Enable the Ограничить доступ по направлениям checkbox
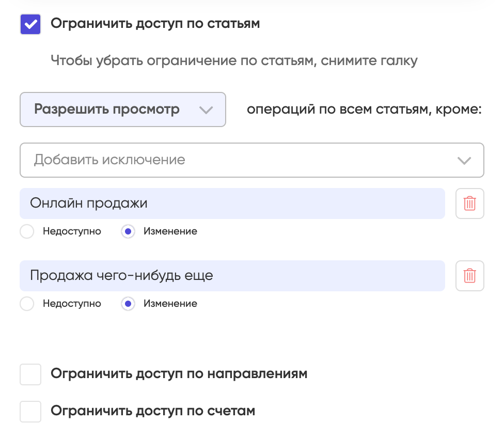Image resolution: width=504 pixels, height=438 pixels. click(30, 374)
